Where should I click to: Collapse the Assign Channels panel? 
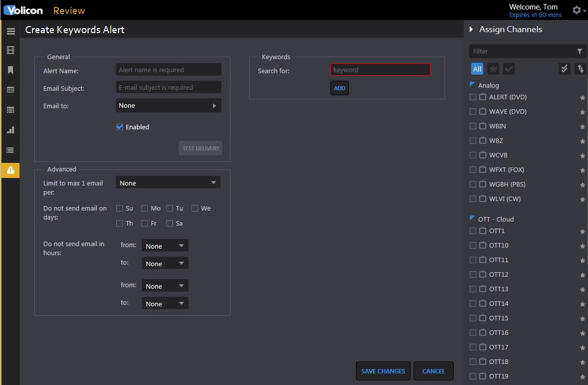[471, 29]
